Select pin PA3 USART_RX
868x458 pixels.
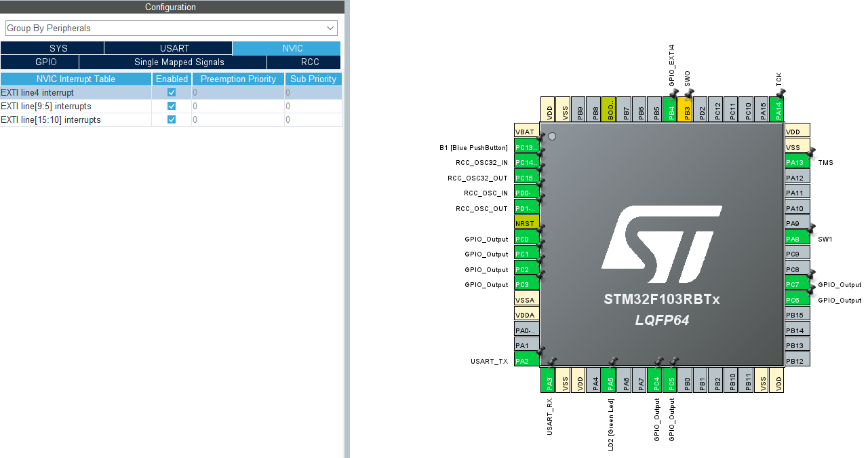[x=549, y=380]
